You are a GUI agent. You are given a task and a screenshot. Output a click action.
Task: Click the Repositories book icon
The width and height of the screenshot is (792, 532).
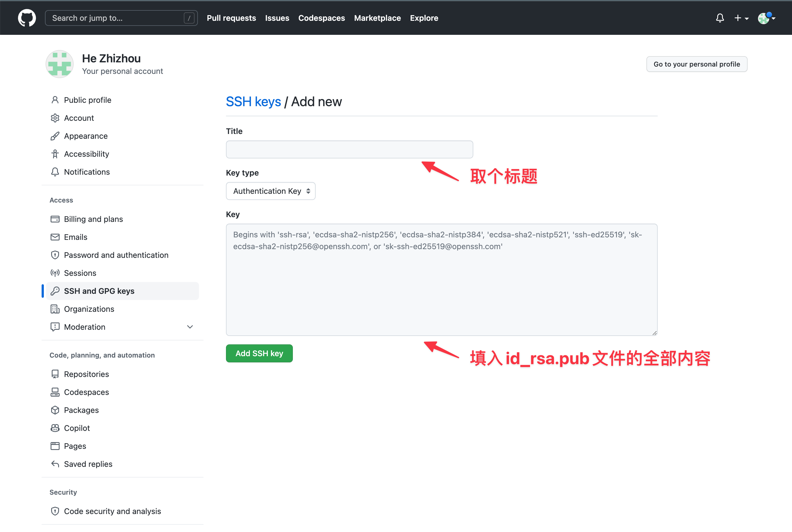point(55,374)
